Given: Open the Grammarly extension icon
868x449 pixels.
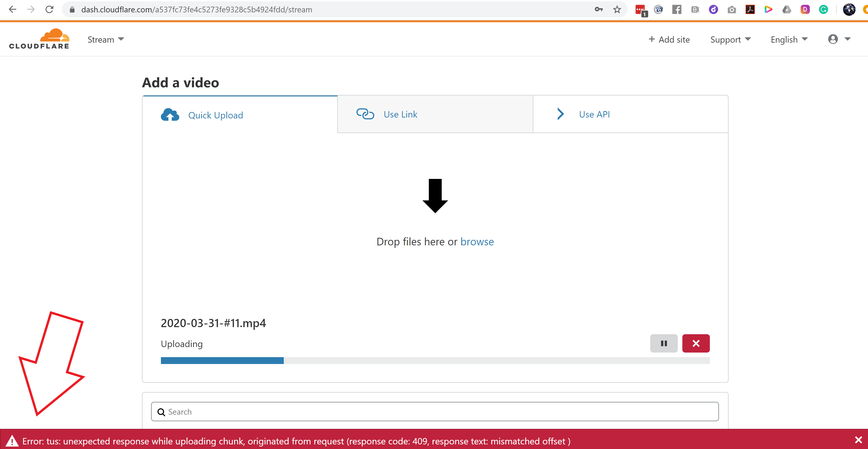Looking at the screenshot, I should (x=823, y=9).
